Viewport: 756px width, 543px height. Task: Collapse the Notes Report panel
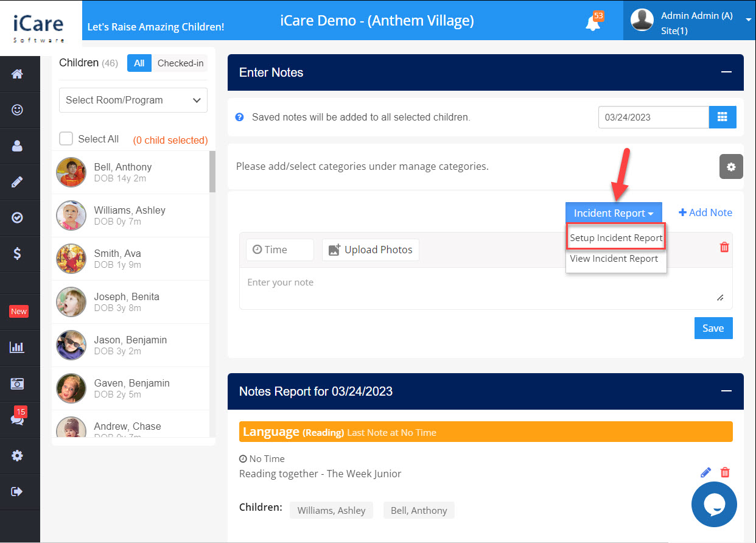[726, 391]
